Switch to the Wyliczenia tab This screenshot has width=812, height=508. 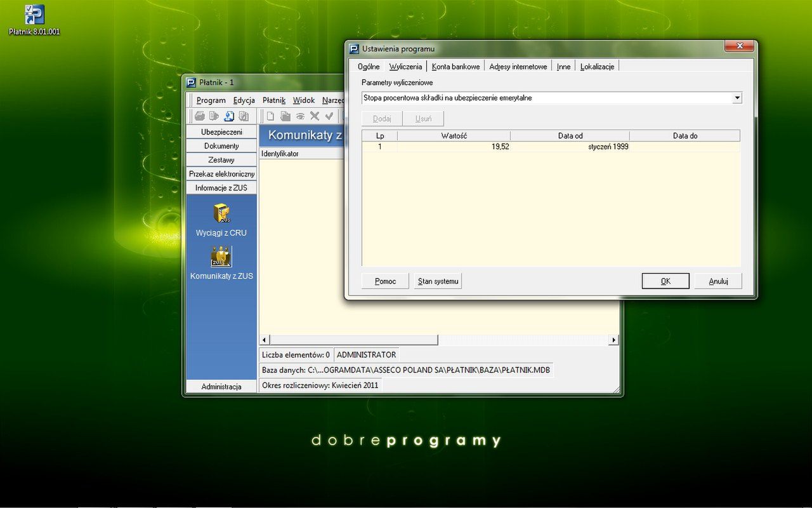click(x=405, y=66)
